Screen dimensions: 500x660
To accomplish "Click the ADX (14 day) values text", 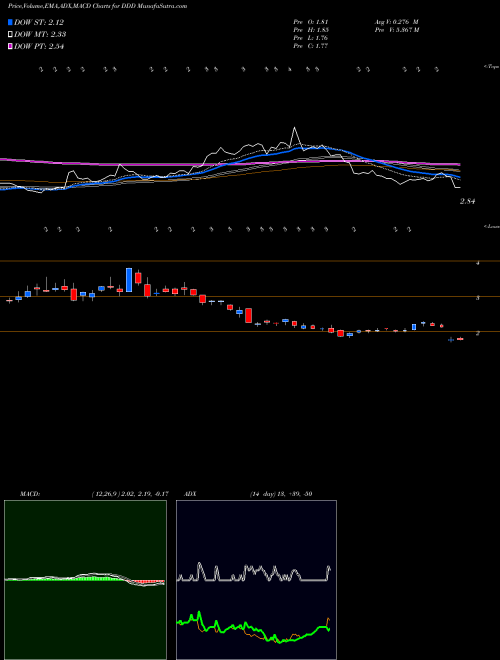I will (x=281, y=494).
